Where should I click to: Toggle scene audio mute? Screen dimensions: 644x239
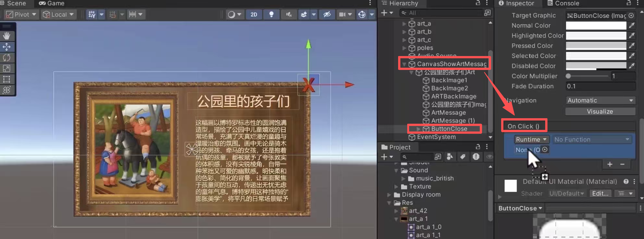289,15
